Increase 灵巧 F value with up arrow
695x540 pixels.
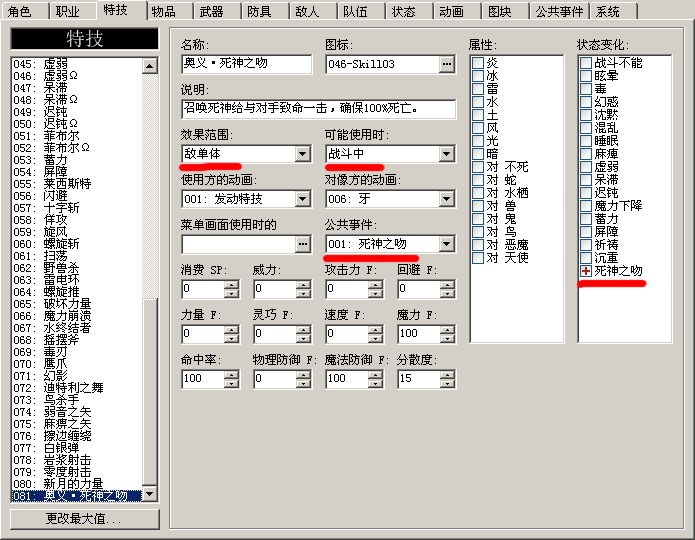click(x=303, y=329)
